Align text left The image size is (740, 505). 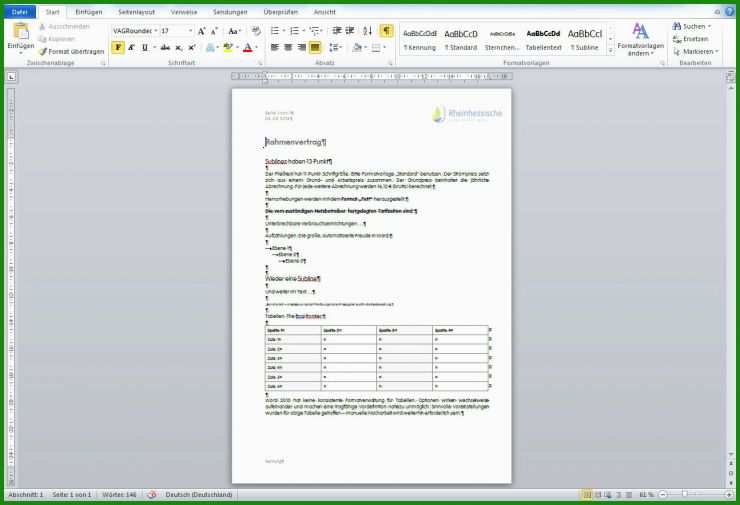pyautogui.click(x=275, y=48)
